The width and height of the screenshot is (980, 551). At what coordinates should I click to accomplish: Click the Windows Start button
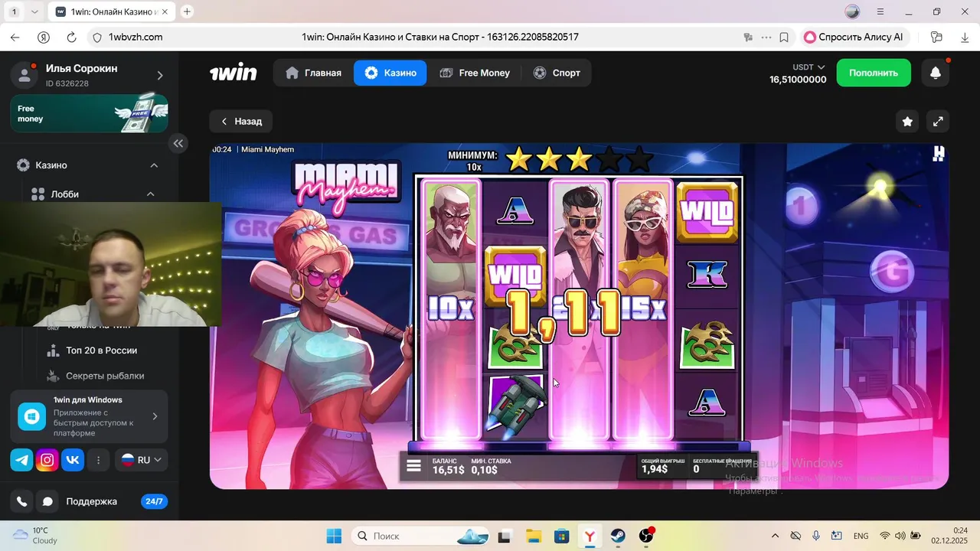click(335, 536)
